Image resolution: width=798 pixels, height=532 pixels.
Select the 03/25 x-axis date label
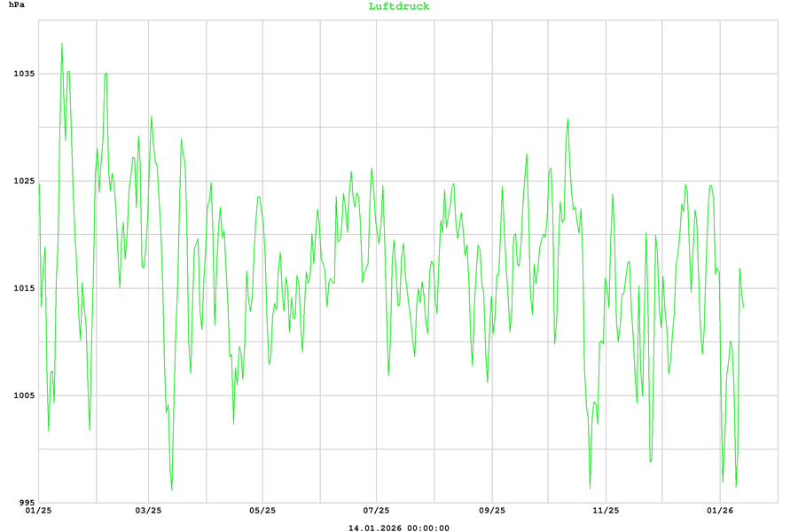(x=148, y=511)
